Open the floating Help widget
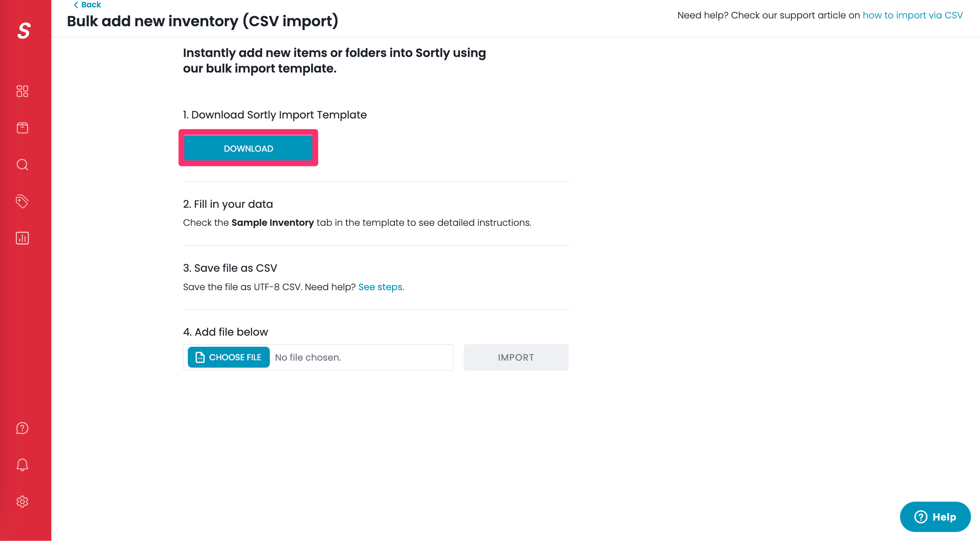The image size is (980, 541). (935, 517)
